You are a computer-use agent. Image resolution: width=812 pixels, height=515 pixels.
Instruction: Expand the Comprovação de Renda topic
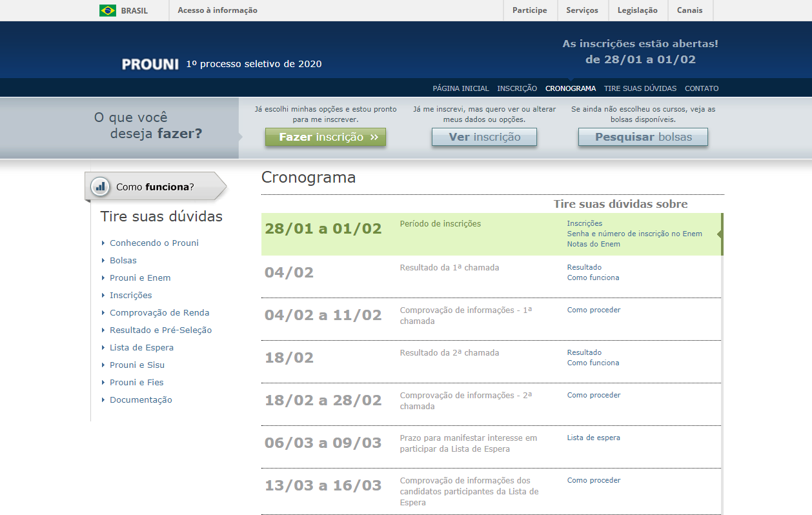[159, 313]
